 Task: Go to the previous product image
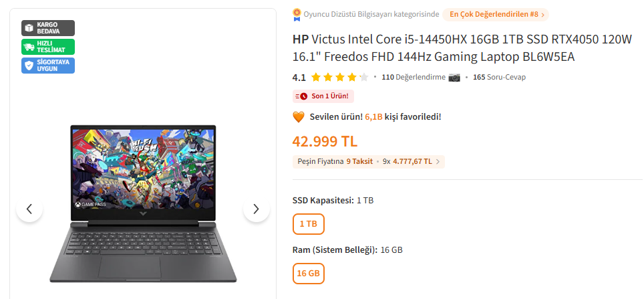(29, 209)
